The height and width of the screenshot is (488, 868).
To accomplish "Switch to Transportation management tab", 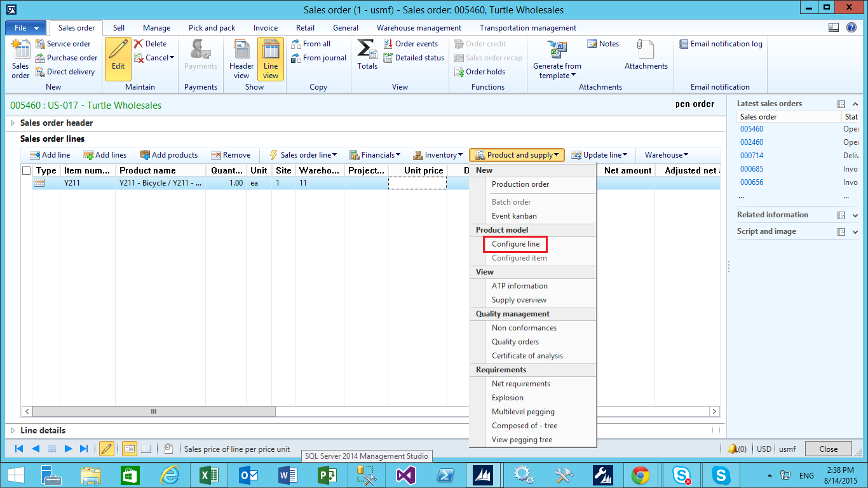I will (528, 28).
